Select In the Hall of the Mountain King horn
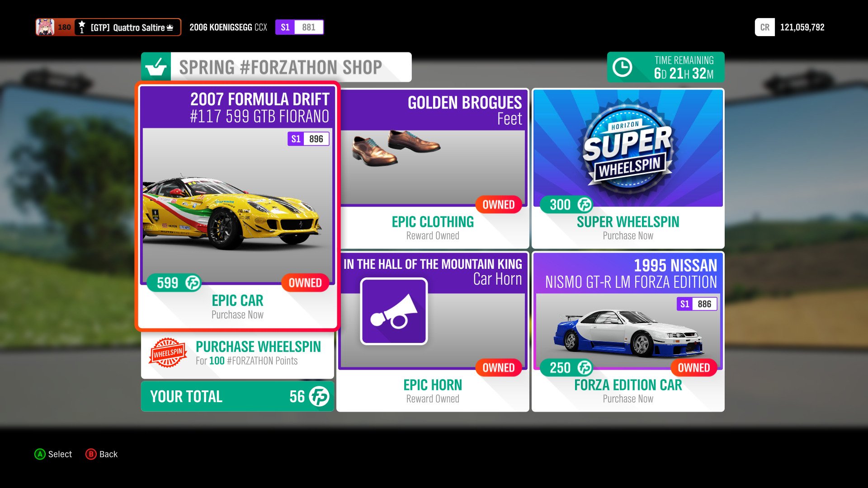 (x=433, y=332)
